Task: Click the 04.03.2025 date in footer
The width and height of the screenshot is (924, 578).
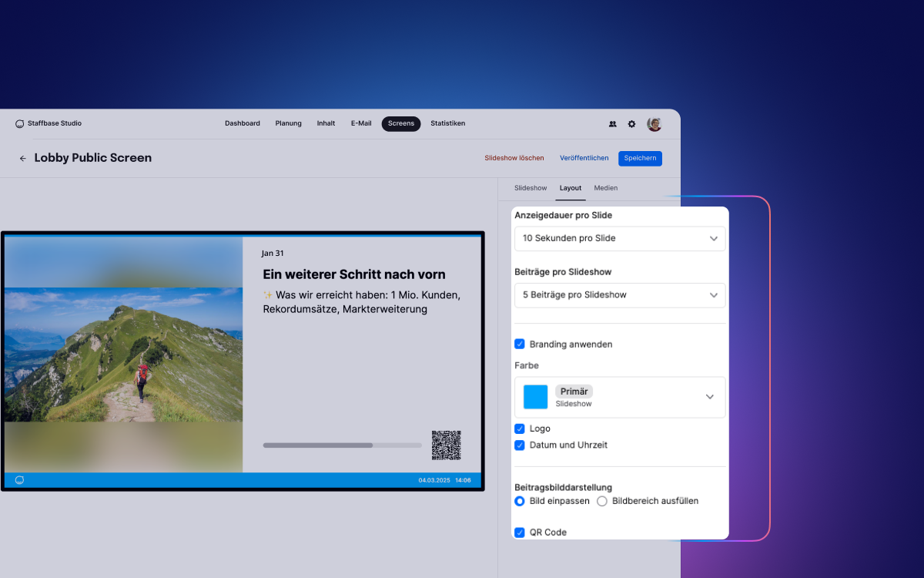Action: 434,480
